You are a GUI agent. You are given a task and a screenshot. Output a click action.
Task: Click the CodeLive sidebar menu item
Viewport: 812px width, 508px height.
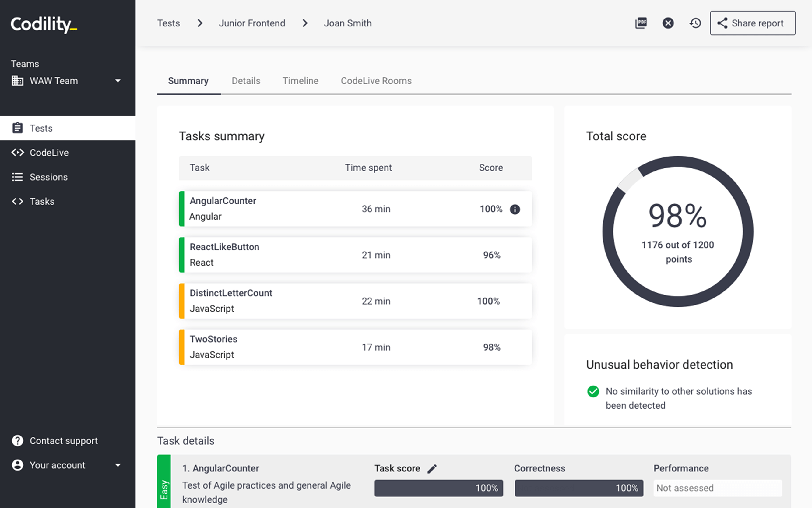[48, 153]
